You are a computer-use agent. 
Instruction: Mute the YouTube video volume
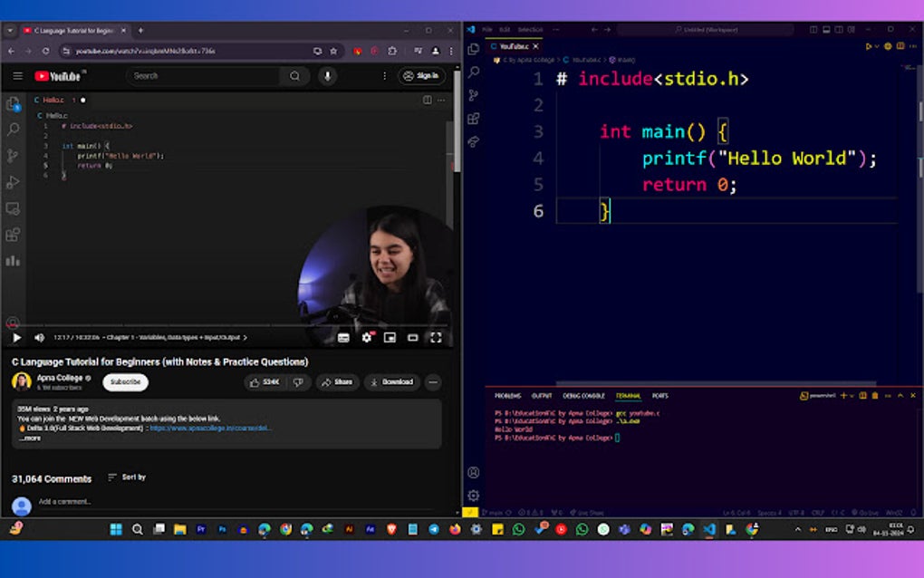pyautogui.click(x=39, y=338)
